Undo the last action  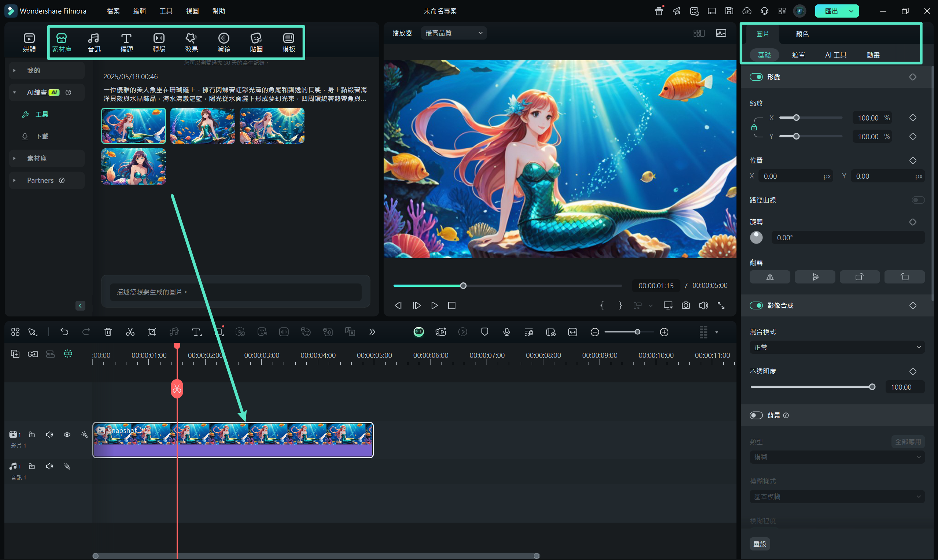pos(64,332)
